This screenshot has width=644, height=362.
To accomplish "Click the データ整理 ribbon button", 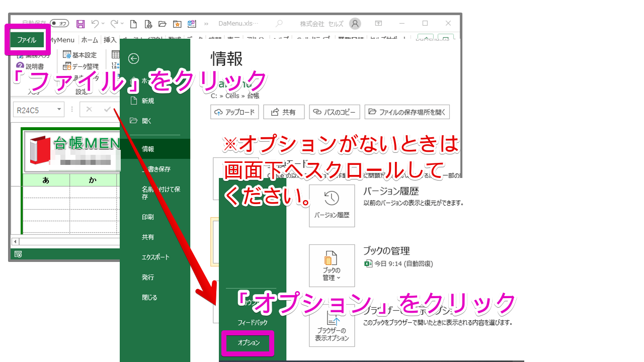I will (x=80, y=66).
